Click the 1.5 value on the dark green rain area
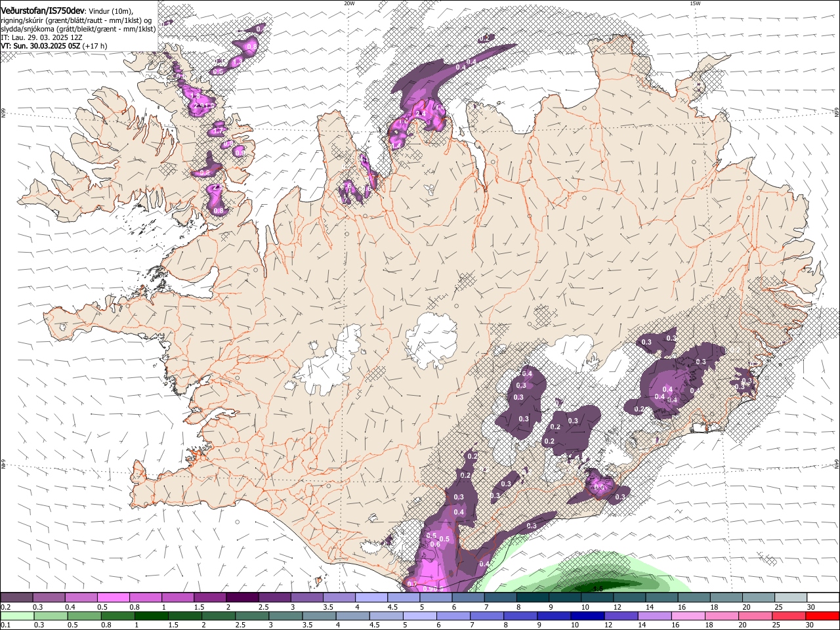 [598, 589]
